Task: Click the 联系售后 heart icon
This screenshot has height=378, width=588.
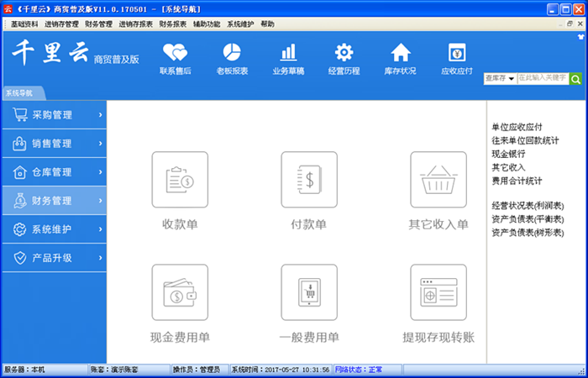Action: [176, 52]
